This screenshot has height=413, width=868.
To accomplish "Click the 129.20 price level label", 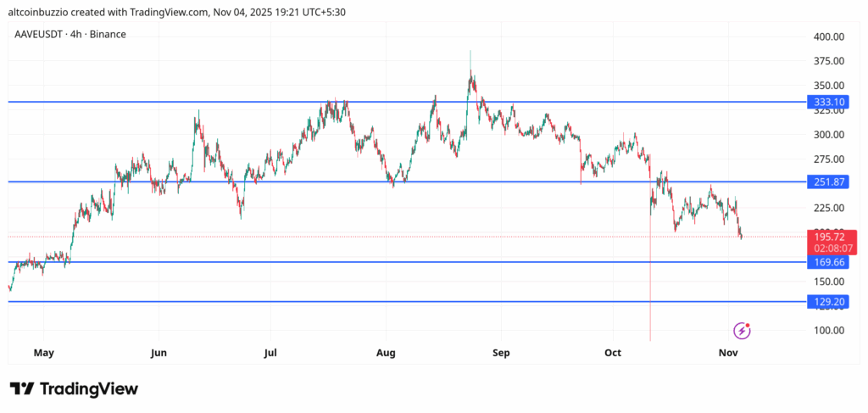I will 827,301.
